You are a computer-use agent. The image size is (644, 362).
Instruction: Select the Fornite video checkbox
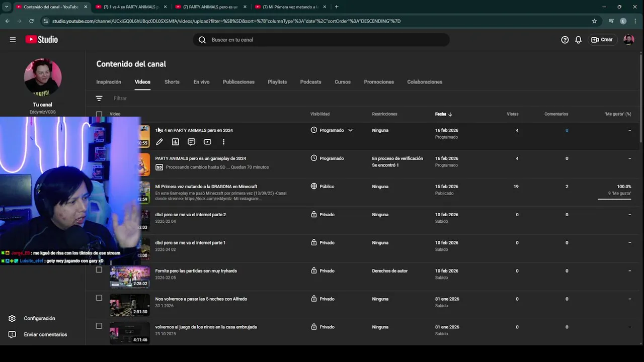(99, 270)
